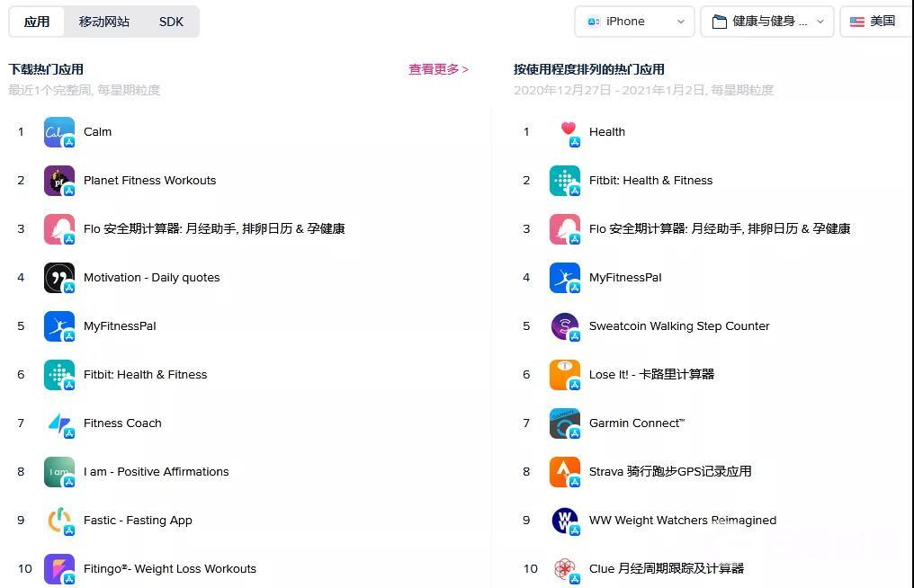Select the Health app heart icon
Screen dimensions: 914x588
tap(565, 131)
